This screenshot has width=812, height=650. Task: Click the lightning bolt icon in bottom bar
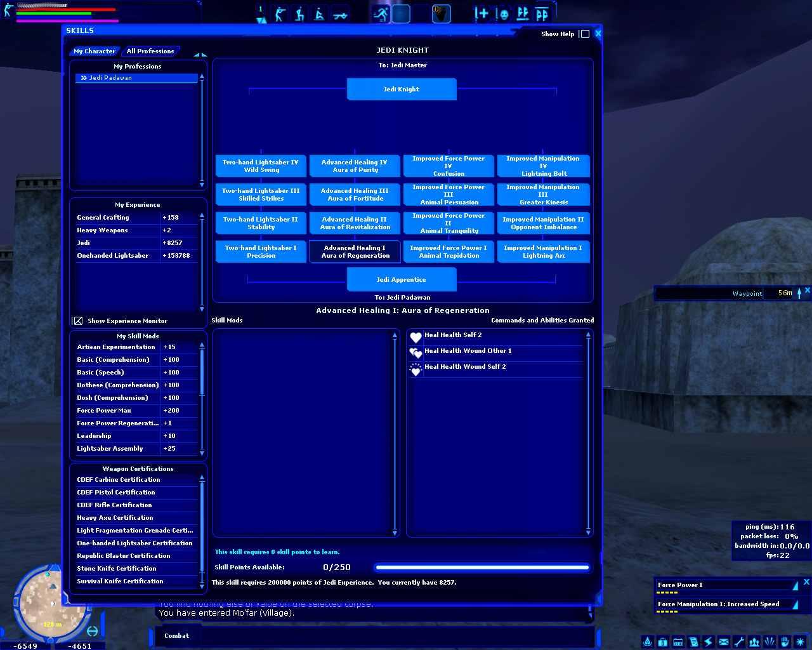(709, 642)
